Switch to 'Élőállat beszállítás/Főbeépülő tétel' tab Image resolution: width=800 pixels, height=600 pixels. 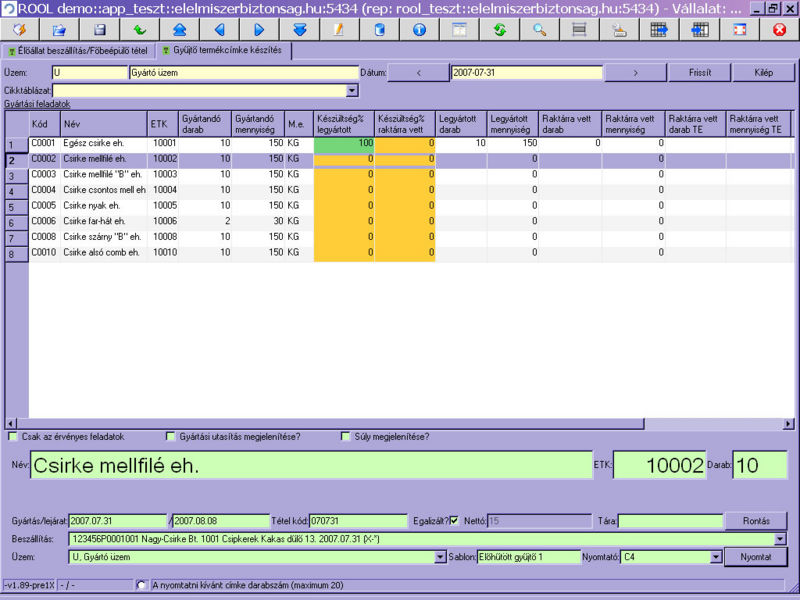(x=77, y=50)
